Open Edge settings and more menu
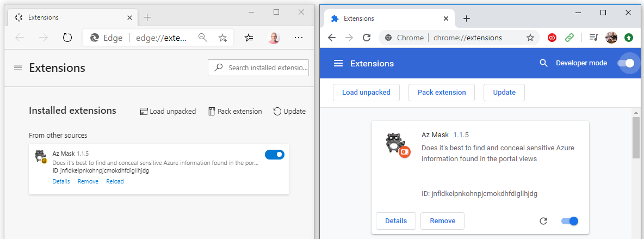 coord(299,38)
